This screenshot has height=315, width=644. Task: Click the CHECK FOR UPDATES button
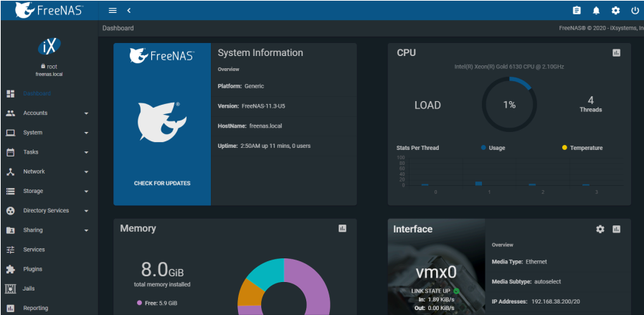click(162, 183)
